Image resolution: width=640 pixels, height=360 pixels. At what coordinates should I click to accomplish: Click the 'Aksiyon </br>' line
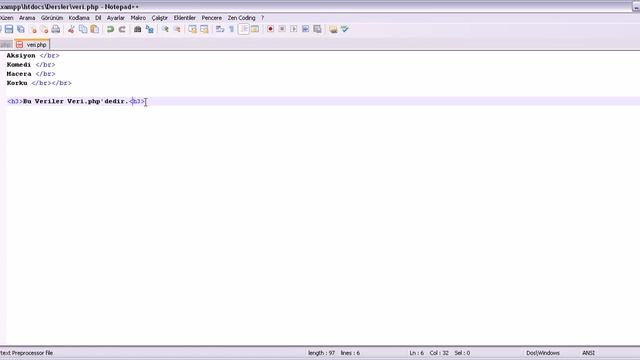point(33,56)
